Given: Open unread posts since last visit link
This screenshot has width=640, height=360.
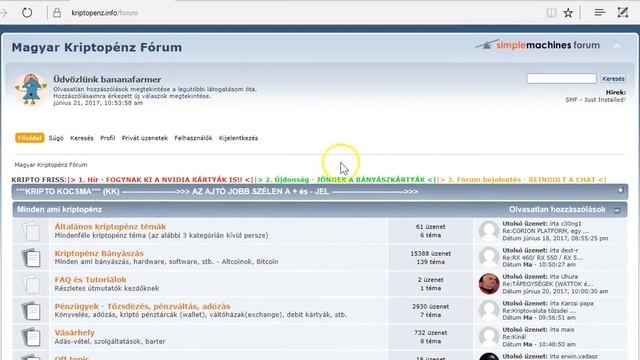Looking at the screenshot, I should 155,89.
